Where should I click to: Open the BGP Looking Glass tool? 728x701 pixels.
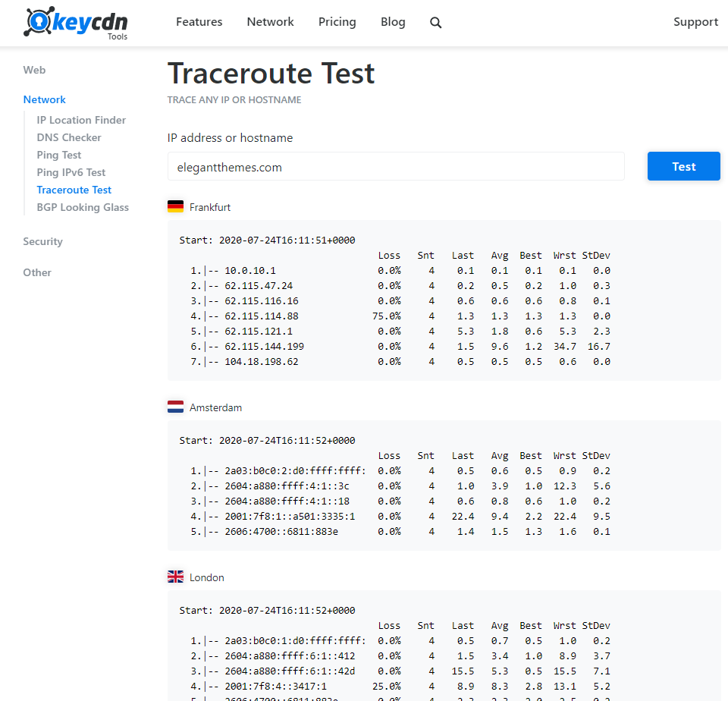pos(83,206)
